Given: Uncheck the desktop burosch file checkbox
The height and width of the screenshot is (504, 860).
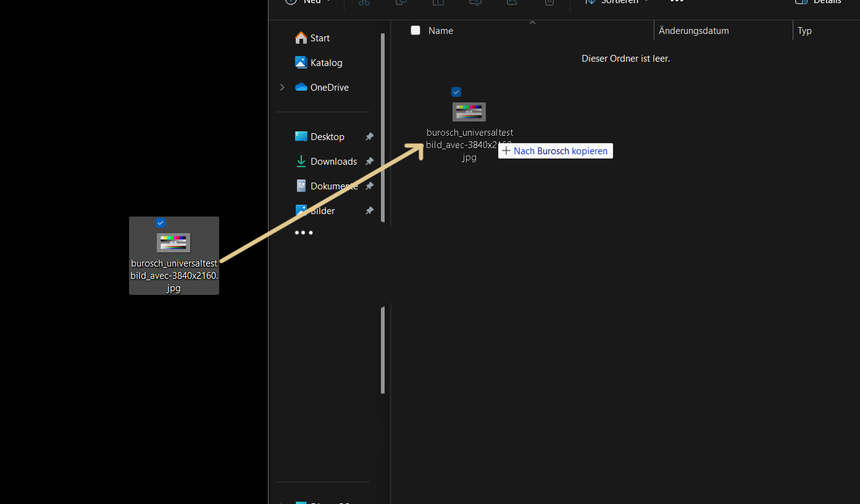Looking at the screenshot, I should coord(161,223).
